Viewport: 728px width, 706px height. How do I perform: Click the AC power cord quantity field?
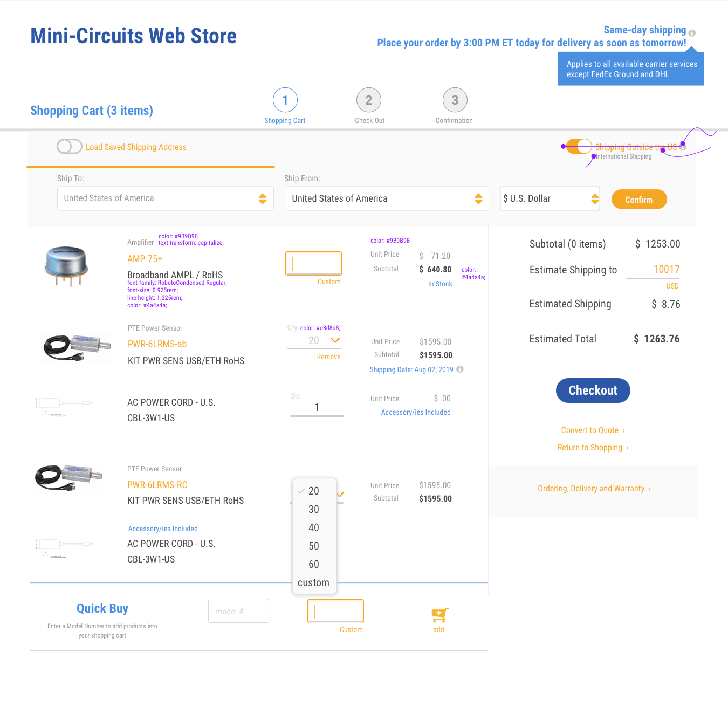317,408
